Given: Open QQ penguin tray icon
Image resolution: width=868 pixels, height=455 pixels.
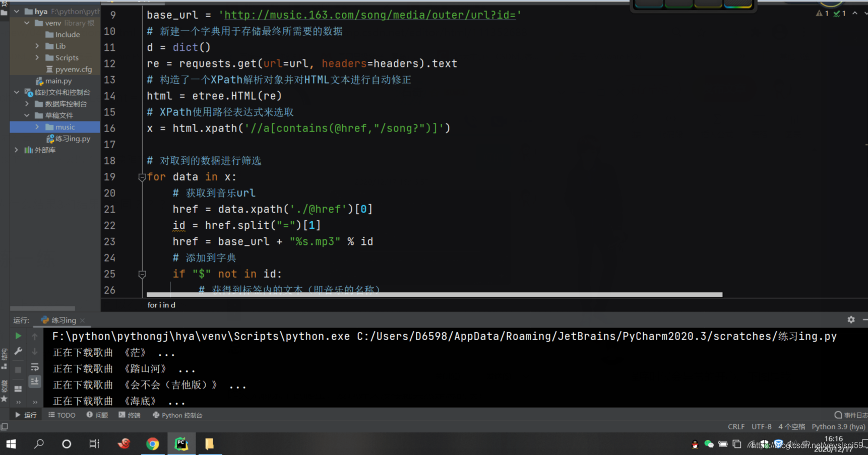Looking at the screenshot, I should click(695, 444).
